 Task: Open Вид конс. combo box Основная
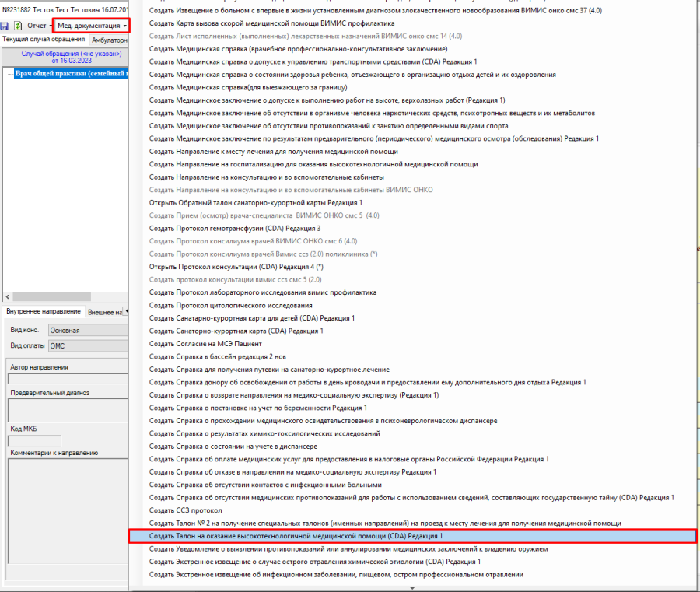tap(88, 331)
